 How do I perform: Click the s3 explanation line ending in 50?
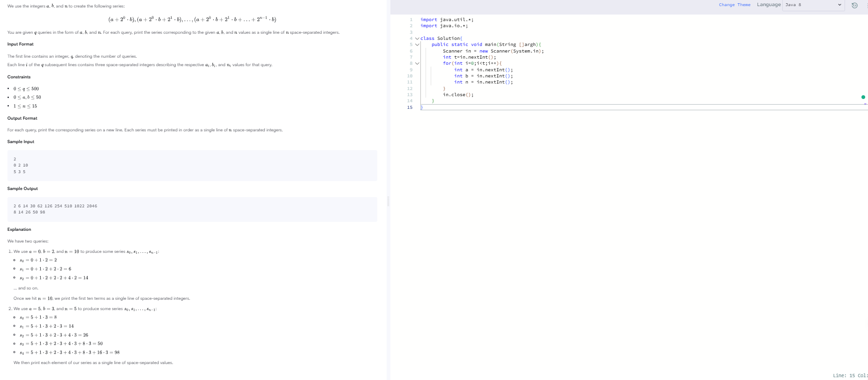click(61, 343)
